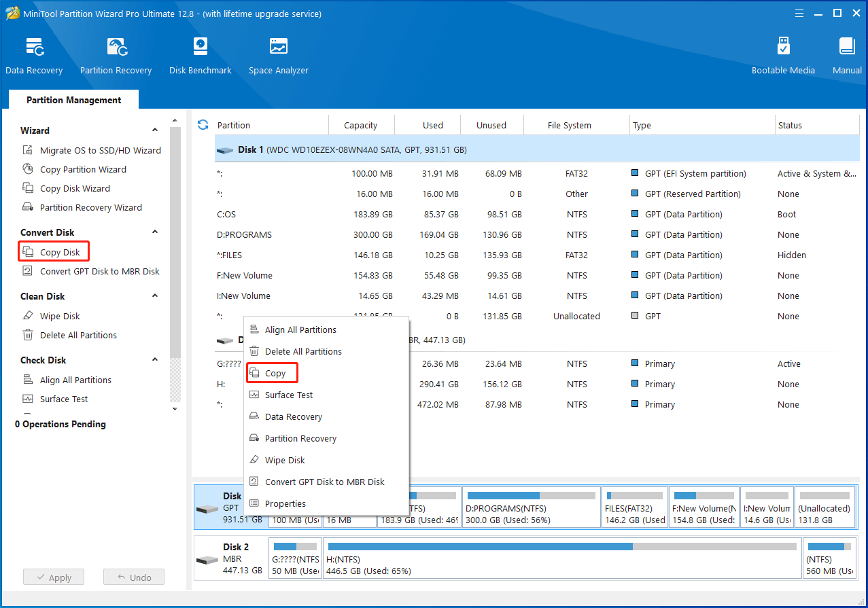The width and height of the screenshot is (868, 608).
Task: Select (Unallocated) 131.8 GB block
Action: [x=824, y=507]
